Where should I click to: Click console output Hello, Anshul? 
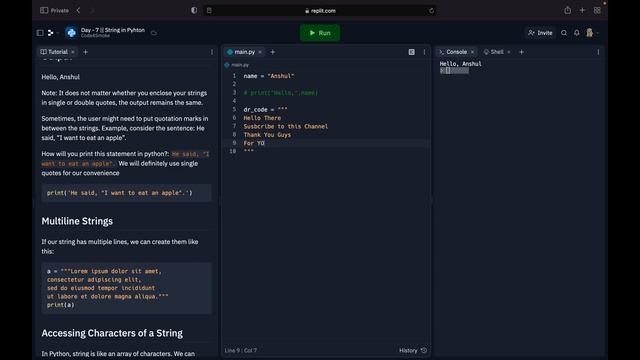click(460, 64)
